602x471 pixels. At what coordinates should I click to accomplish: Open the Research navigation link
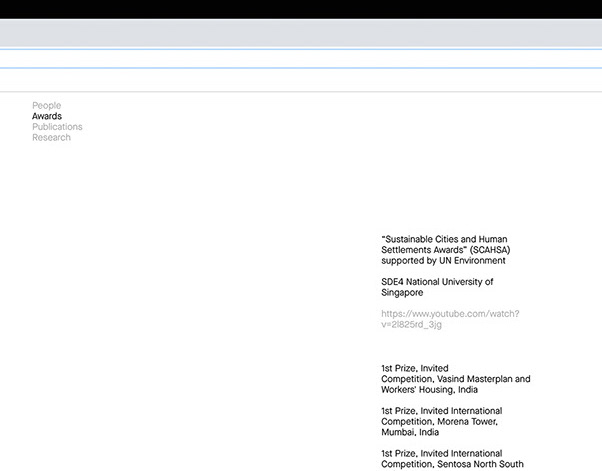tap(51, 137)
